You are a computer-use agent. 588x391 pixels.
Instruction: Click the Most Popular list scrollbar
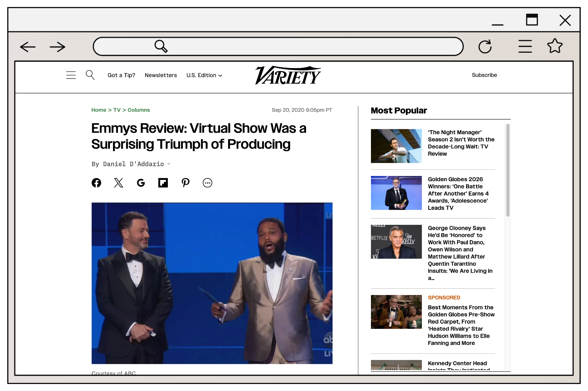(508, 170)
